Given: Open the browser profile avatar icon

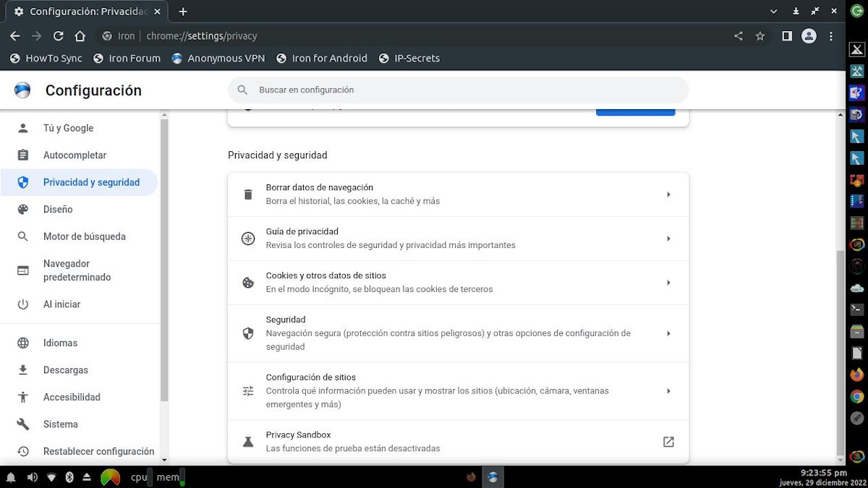Looking at the screenshot, I should pyautogui.click(x=809, y=35).
